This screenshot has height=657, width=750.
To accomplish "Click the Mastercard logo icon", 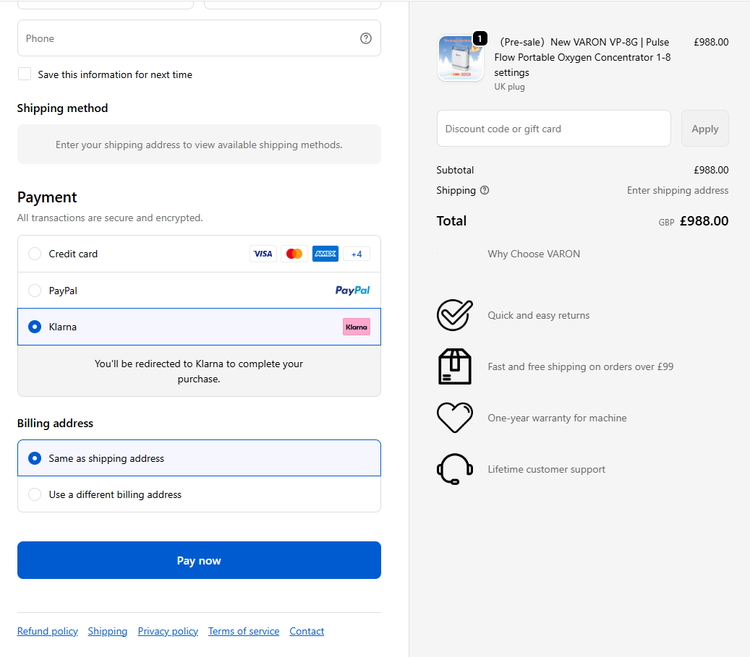I will [x=294, y=254].
